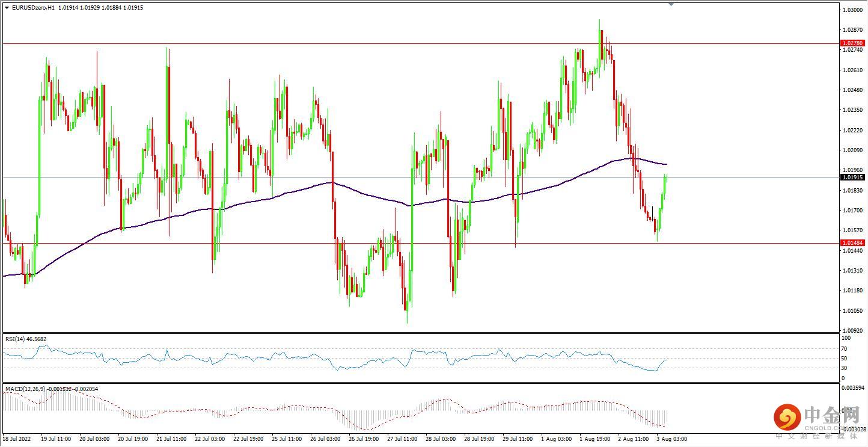The width and height of the screenshot is (868, 447).
Task: Click price scale value 1.02350
Action: pos(853,110)
